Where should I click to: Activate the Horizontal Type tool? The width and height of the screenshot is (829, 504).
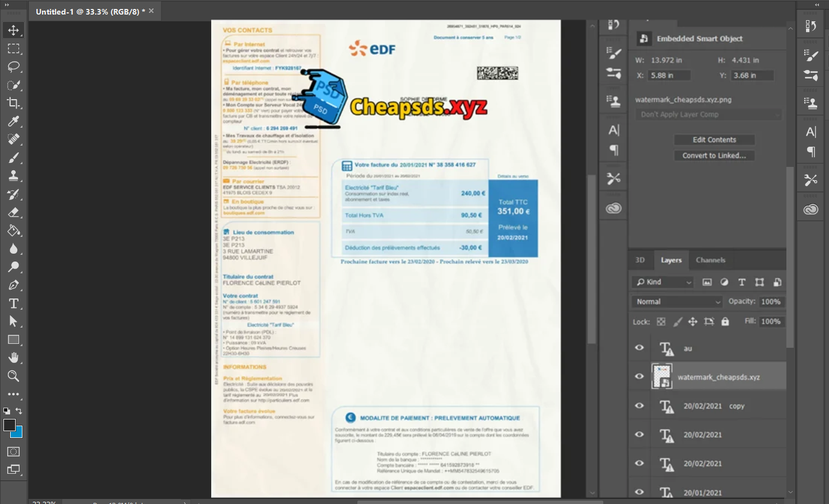coord(13,304)
